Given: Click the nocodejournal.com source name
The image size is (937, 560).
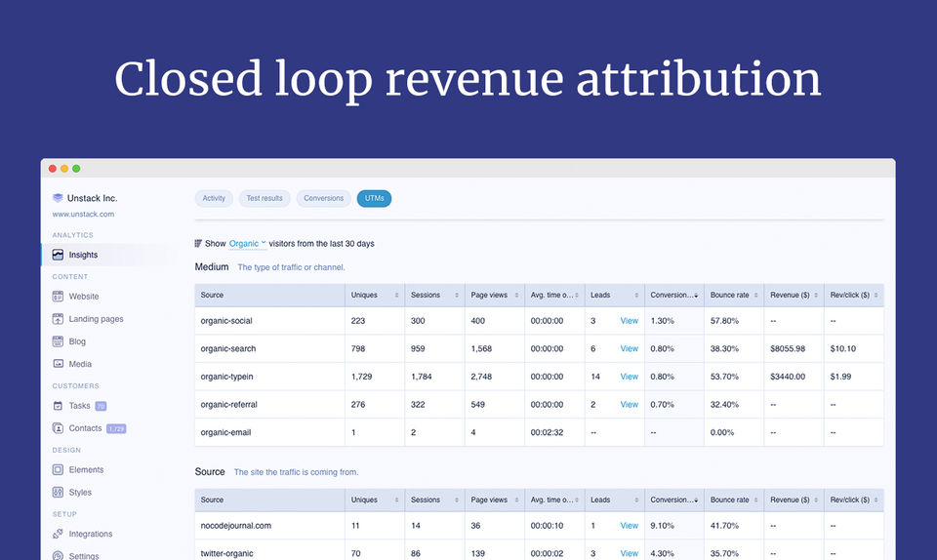Looking at the screenshot, I should [236, 526].
